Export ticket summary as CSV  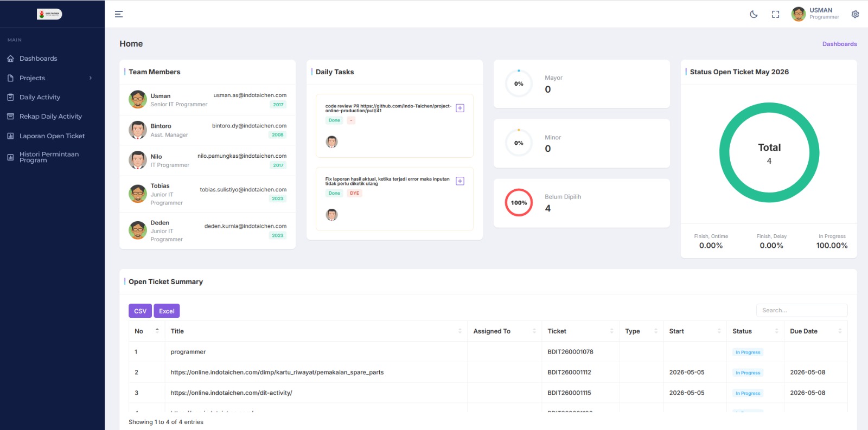(140, 311)
